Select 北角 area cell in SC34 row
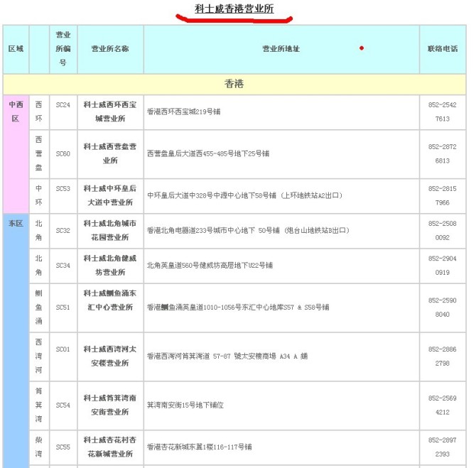The width and height of the screenshot is (476, 468). pos(39,266)
